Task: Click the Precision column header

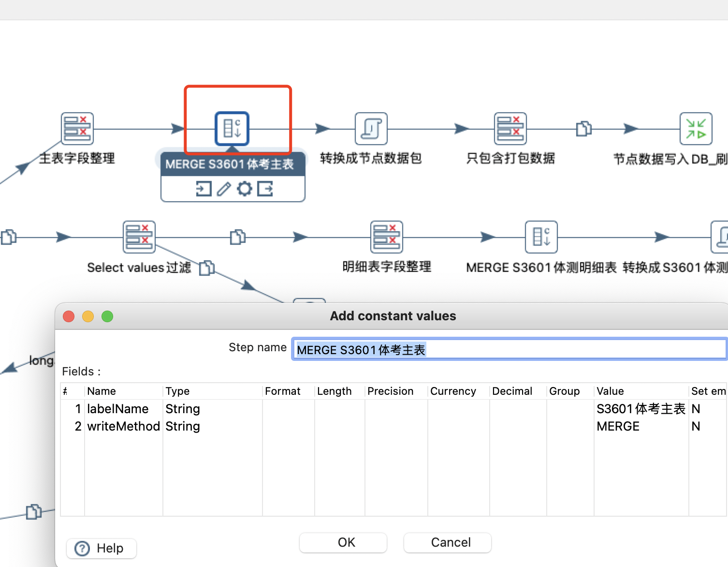Action: tap(396, 391)
